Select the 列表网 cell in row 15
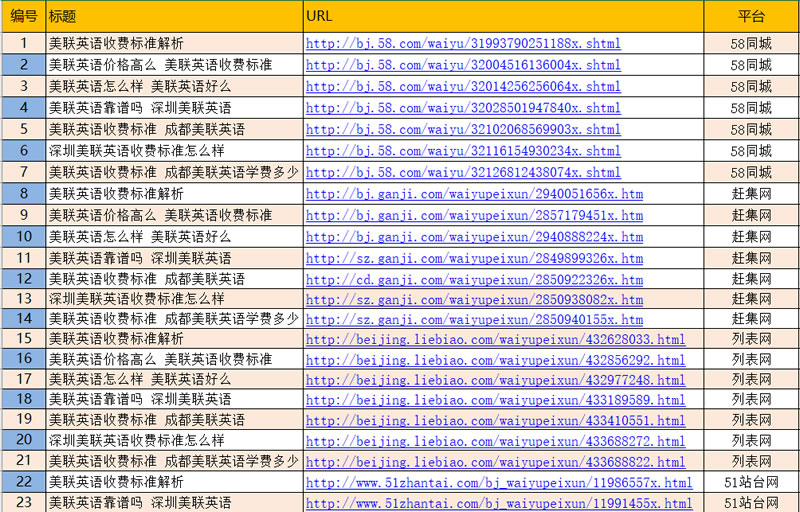 click(751, 339)
